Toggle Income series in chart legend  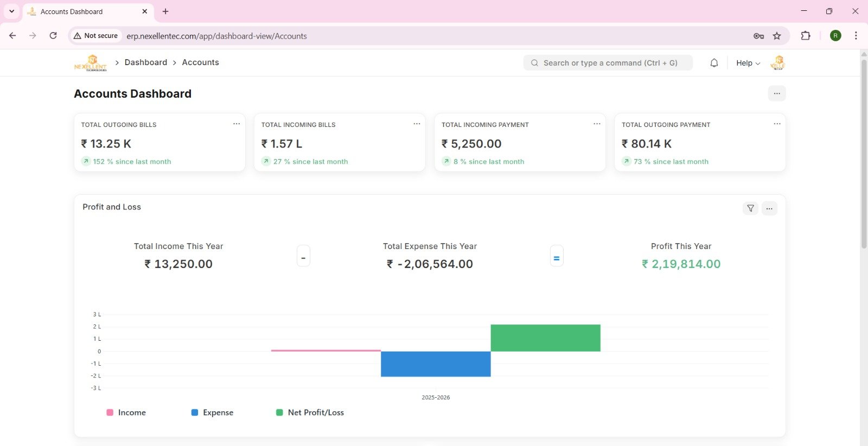[x=126, y=412]
